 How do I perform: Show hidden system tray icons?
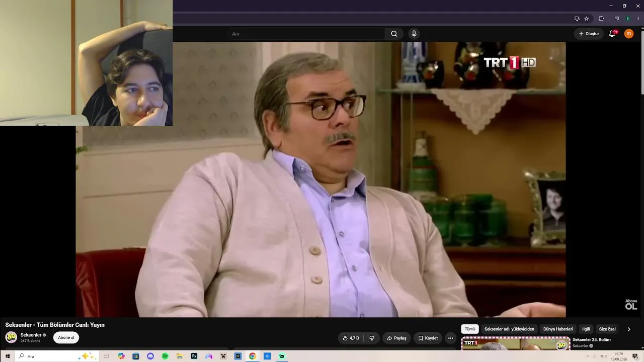[x=587, y=356]
